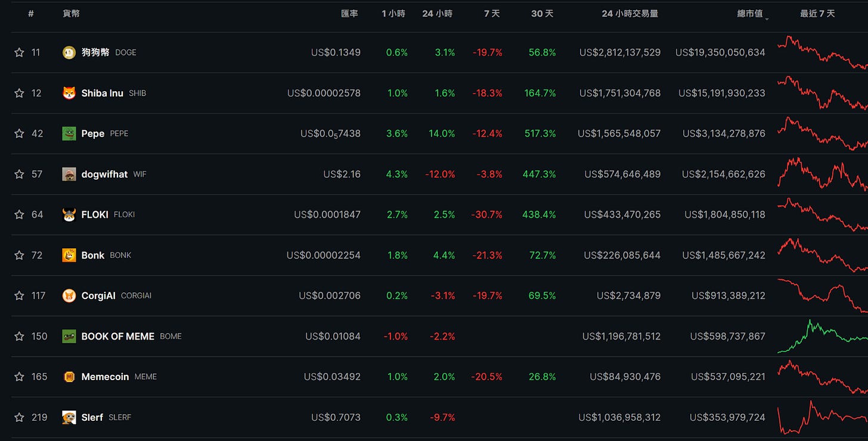Click rank number 117

pyautogui.click(x=38, y=296)
